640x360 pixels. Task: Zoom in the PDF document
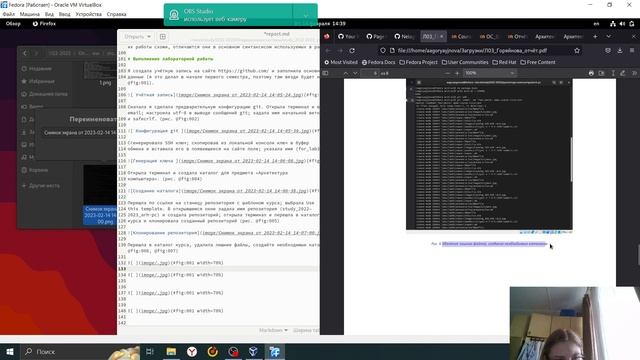point(457,73)
